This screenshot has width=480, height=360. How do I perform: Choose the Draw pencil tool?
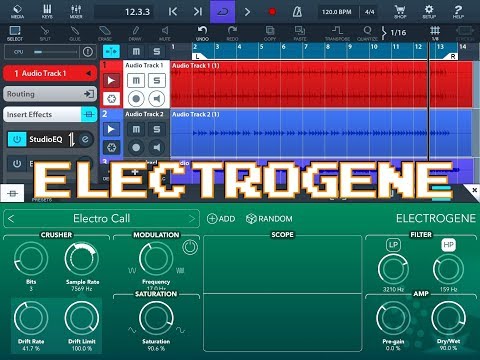pyautogui.click(x=135, y=33)
